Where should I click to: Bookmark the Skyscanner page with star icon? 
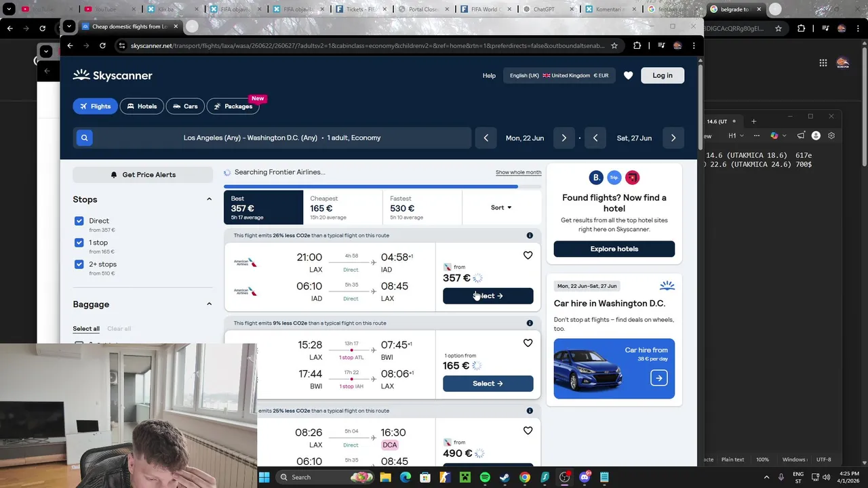pos(614,45)
